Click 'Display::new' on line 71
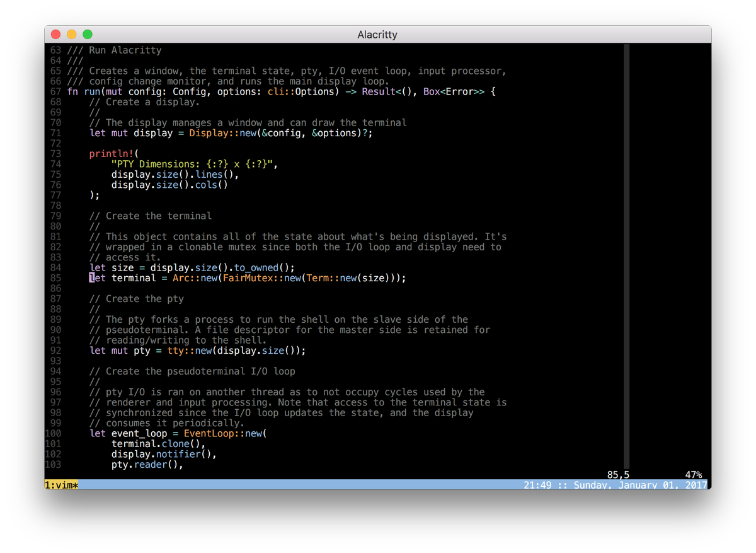Viewport: 756px width, 553px height. tap(222, 133)
